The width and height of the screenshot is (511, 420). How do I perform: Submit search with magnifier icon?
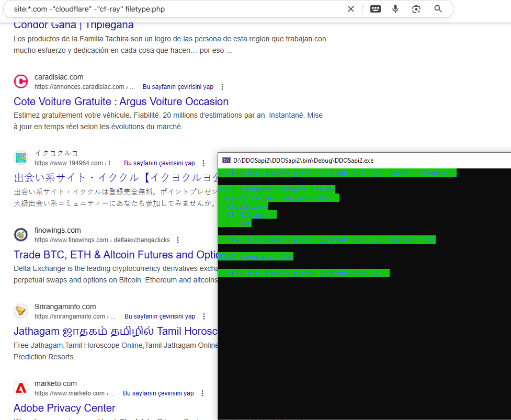point(438,9)
